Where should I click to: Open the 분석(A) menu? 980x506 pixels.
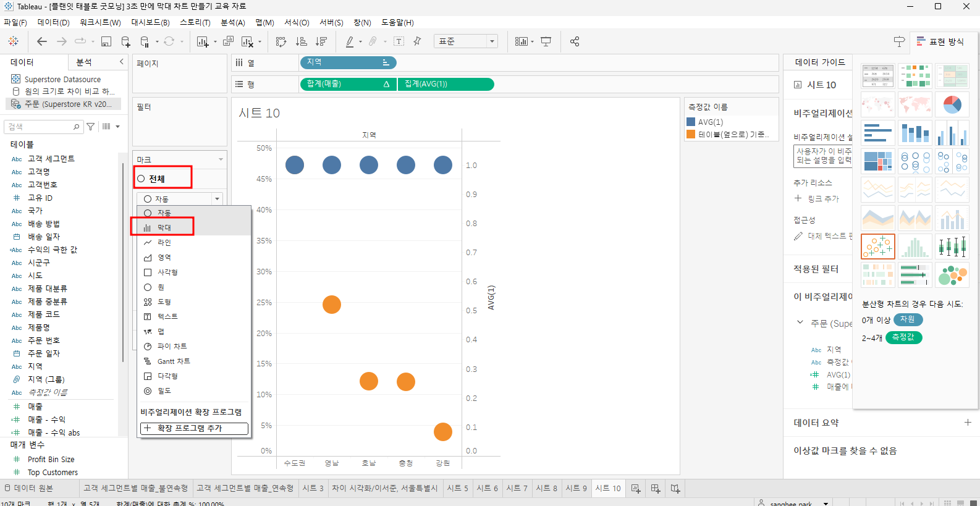233,22
